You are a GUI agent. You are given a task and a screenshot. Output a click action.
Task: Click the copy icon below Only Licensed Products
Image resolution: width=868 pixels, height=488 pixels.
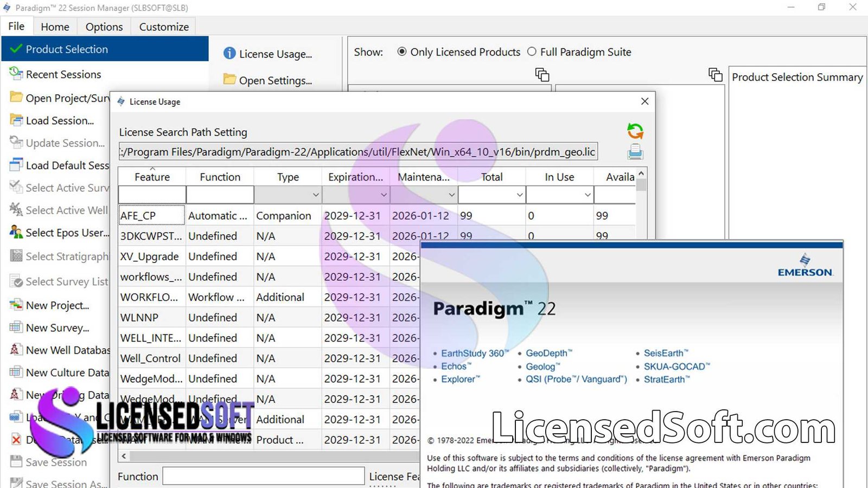[542, 75]
